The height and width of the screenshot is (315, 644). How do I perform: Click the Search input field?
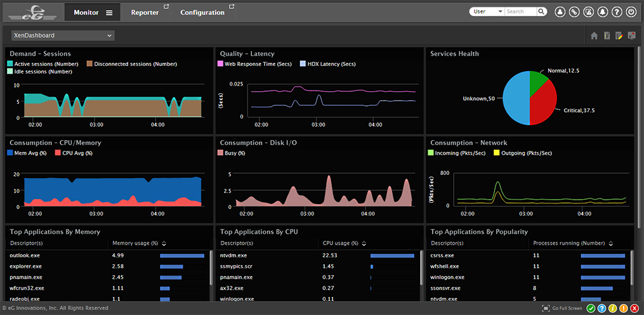coord(521,11)
